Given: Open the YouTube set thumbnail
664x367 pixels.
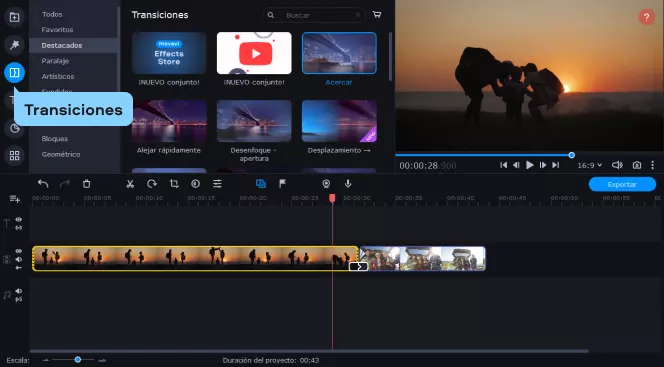Looking at the screenshot, I should [x=254, y=53].
